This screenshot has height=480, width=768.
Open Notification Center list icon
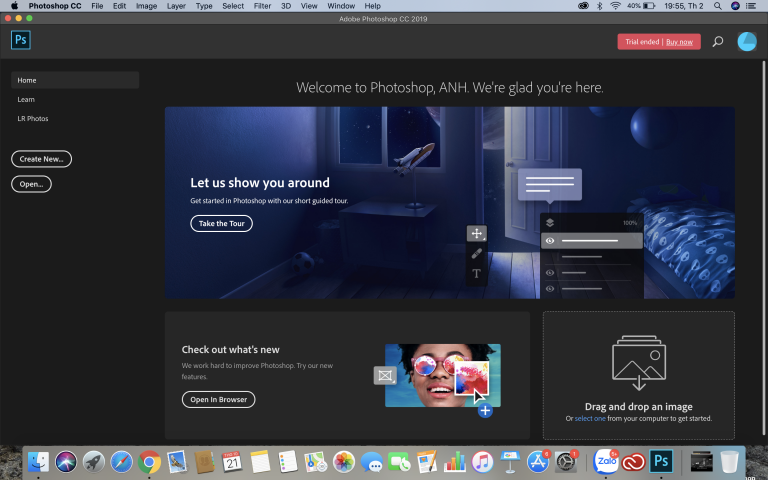pyautogui.click(x=751, y=6)
